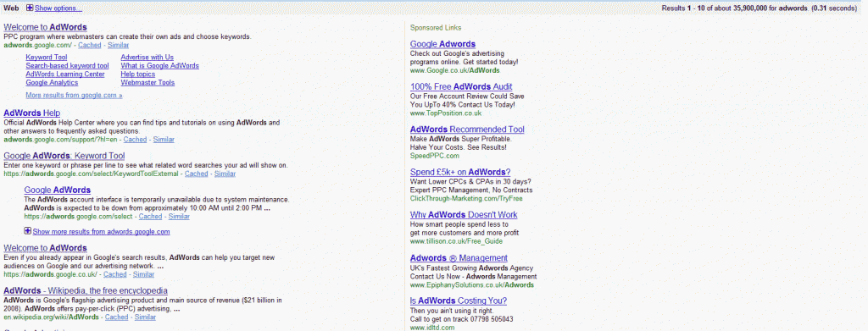Open the Advertise with Us sitelink

click(147, 58)
